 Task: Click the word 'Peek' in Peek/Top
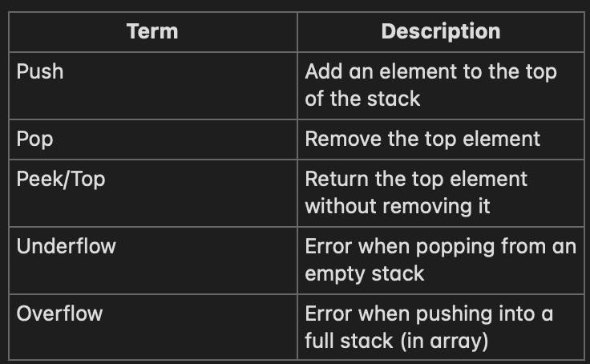pyautogui.click(x=38, y=179)
